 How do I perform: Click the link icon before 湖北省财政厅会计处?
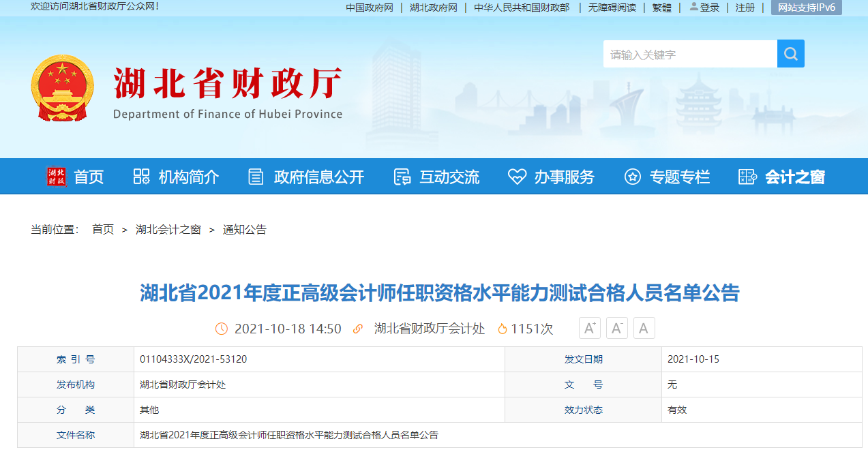[359, 328]
